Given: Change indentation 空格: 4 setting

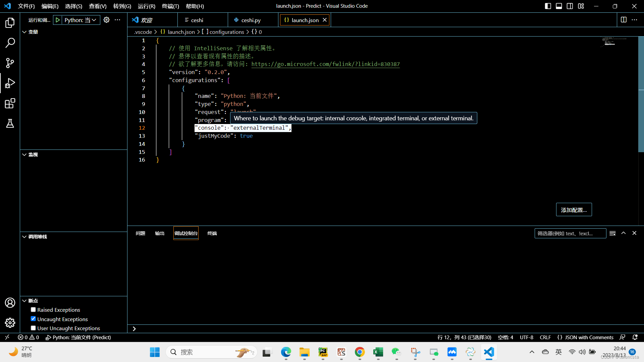Looking at the screenshot, I should [505, 337].
